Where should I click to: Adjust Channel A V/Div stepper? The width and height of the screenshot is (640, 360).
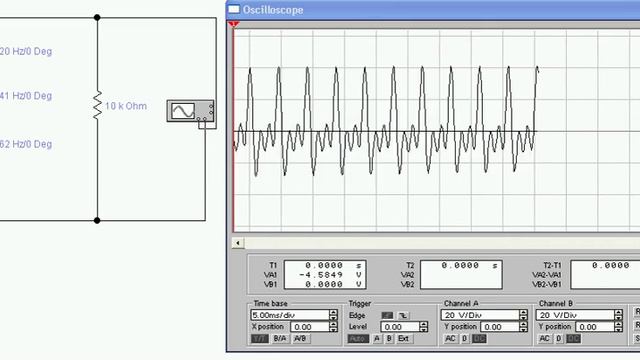(x=524, y=315)
